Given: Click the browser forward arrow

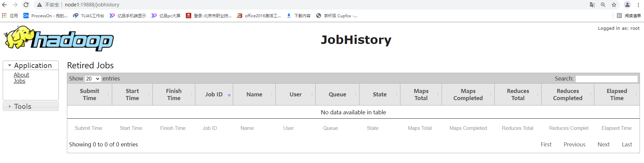Looking at the screenshot, I should pos(15,5).
